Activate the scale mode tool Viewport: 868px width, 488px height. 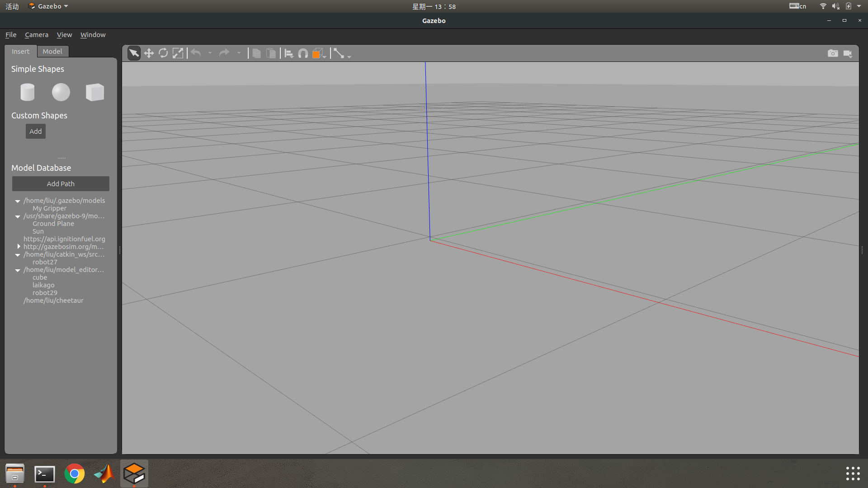tap(178, 53)
